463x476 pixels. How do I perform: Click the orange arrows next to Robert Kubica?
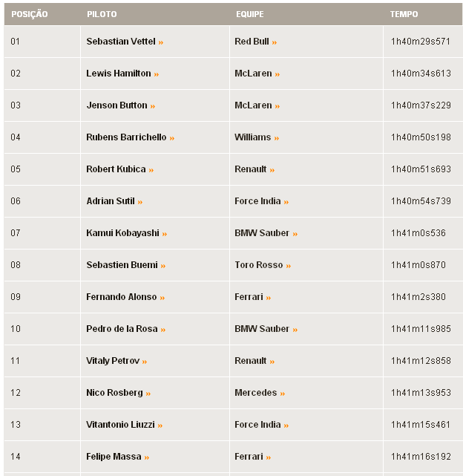pos(151,170)
